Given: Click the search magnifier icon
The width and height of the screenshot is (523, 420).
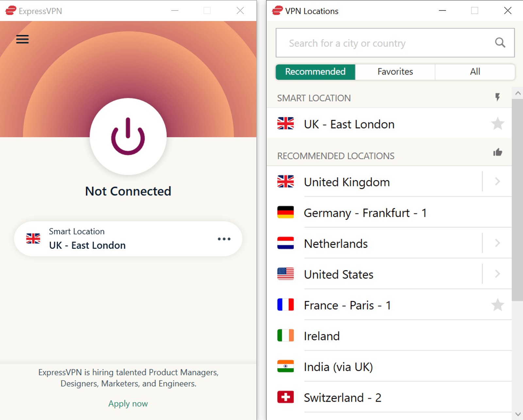Looking at the screenshot, I should tap(500, 43).
